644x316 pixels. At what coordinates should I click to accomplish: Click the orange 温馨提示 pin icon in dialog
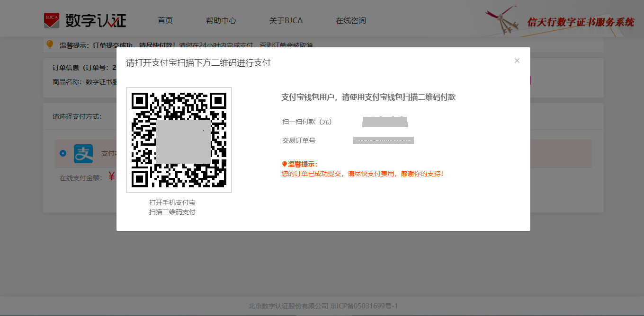coord(285,165)
